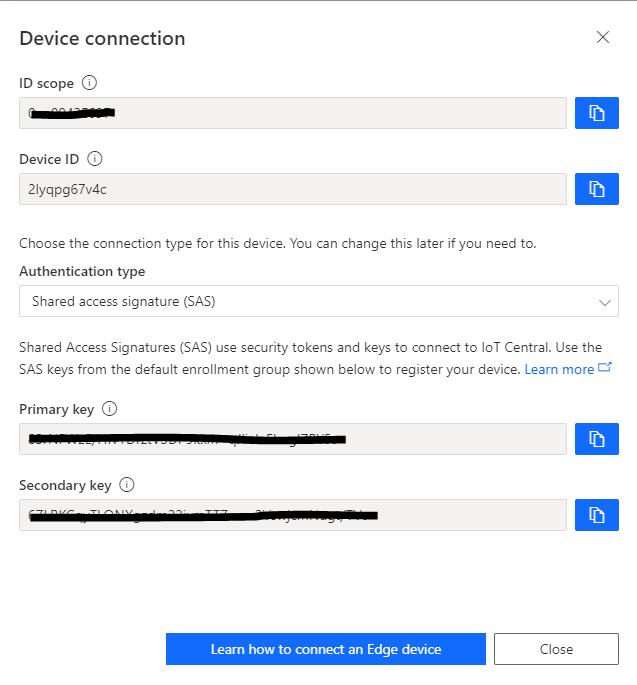Close the Device connection dialog with X
637x685 pixels.
pyautogui.click(x=603, y=38)
